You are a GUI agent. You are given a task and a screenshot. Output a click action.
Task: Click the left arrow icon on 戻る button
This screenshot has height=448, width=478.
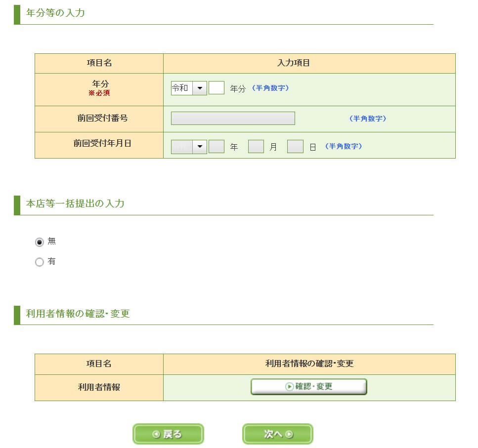click(156, 434)
